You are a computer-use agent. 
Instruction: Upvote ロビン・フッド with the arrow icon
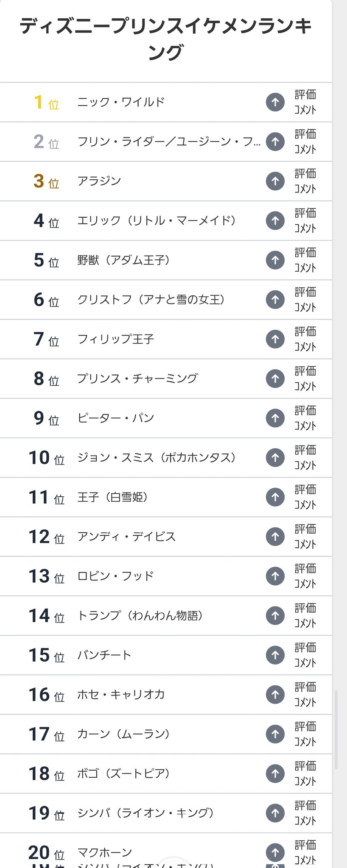tap(275, 576)
